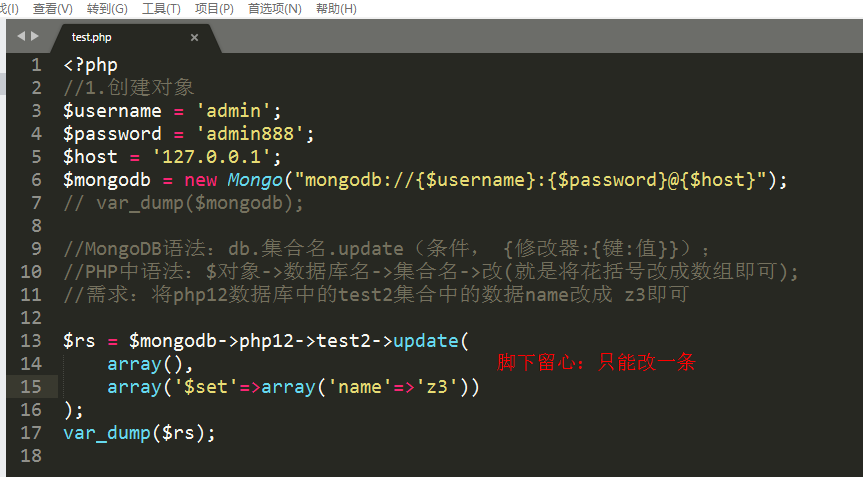Click the update method call on line 13
Screen dimensions: 863x477
[x=425, y=341]
